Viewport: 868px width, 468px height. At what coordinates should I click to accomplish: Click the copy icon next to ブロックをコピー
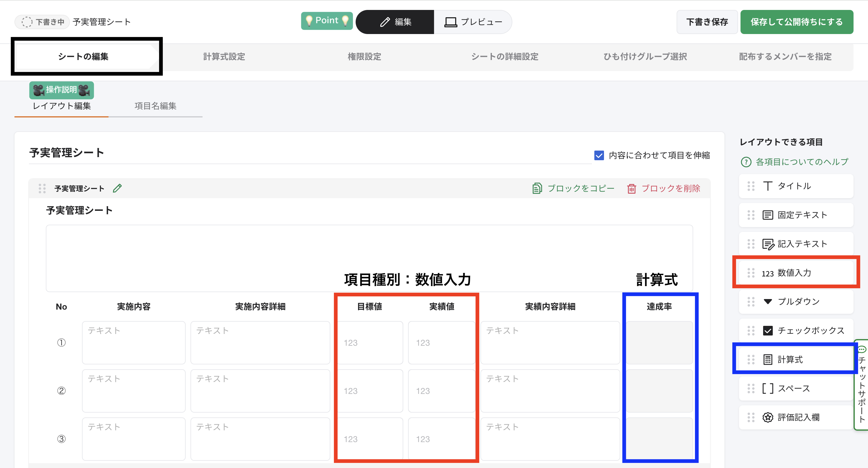(537, 188)
